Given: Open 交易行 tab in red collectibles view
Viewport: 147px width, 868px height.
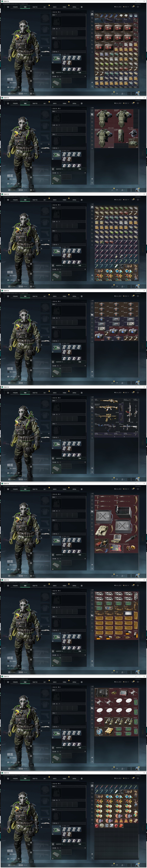Looking at the screenshot, I should [x=55, y=489].
